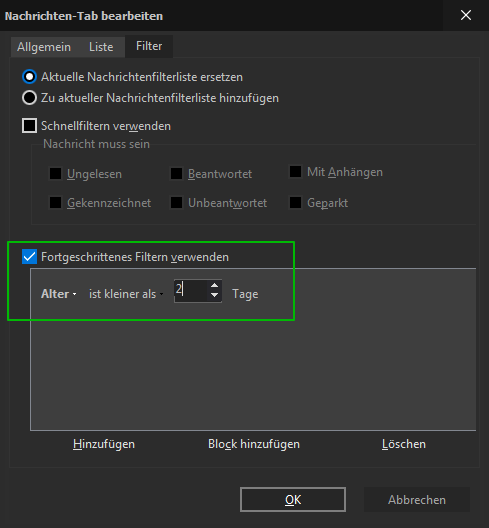Click the days number input field

coord(191,291)
